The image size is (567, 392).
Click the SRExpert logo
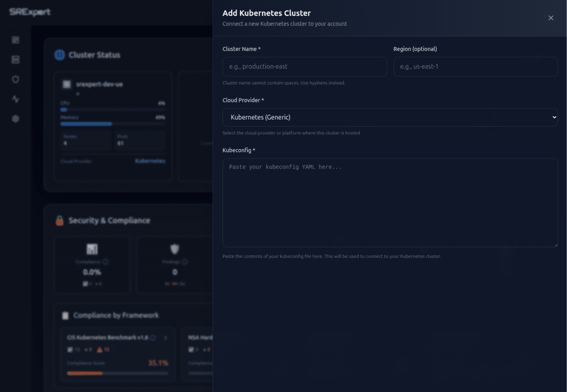click(29, 12)
